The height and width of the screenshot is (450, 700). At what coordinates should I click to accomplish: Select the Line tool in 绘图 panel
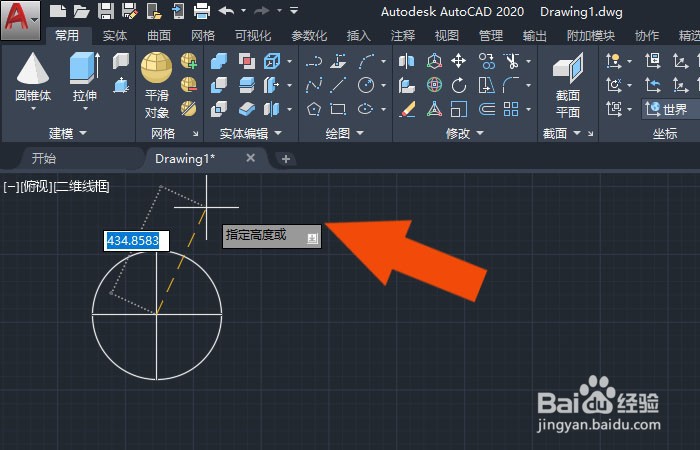(338, 85)
